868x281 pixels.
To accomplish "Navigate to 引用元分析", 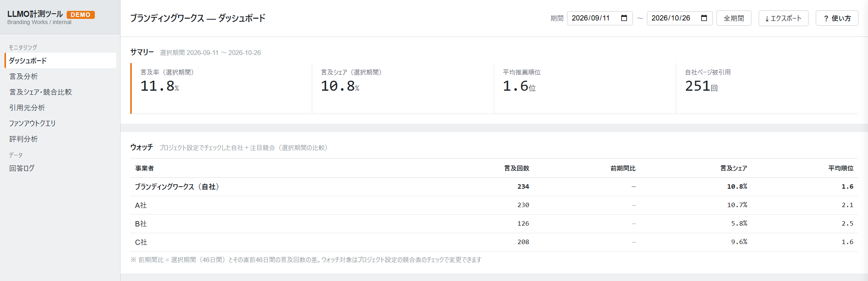I will [60, 108].
